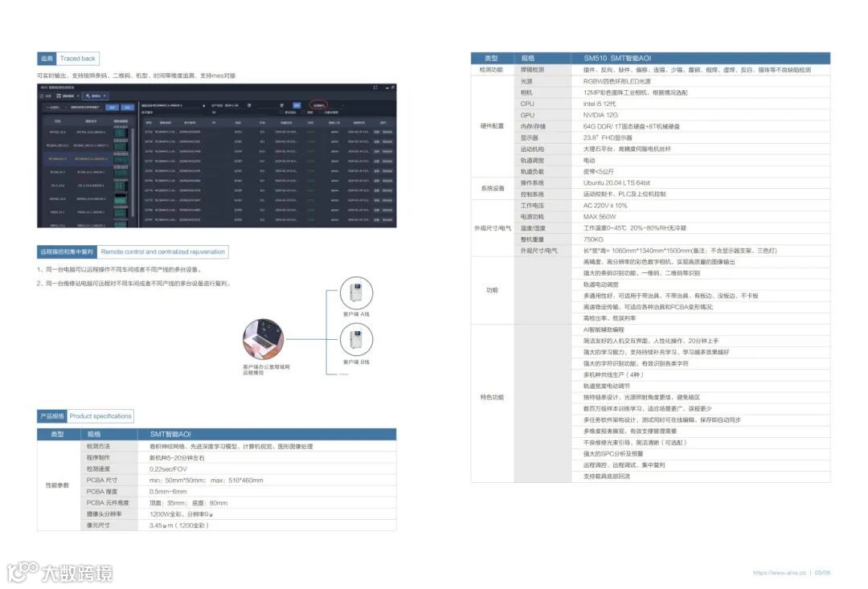Click the 1060mm*1340mm*1500mm dimensions cell
868x589 pixels.
point(701,251)
